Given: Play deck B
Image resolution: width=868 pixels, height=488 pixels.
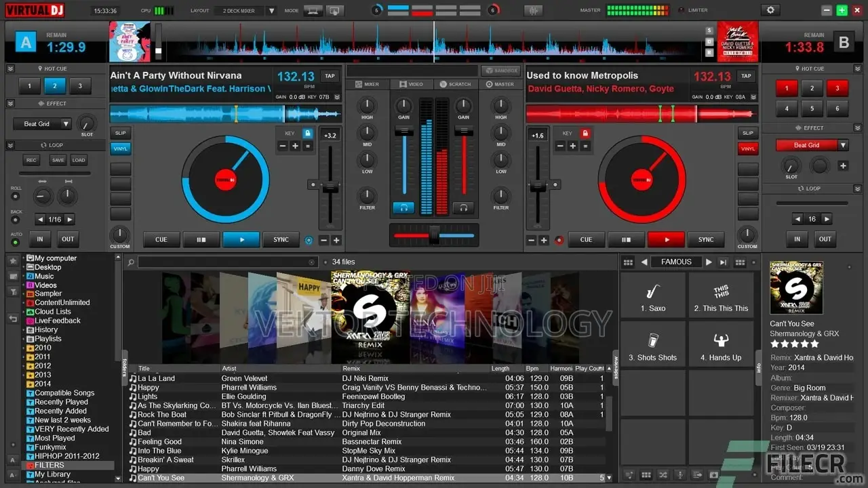Looking at the screenshot, I should pyautogui.click(x=666, y=239).
